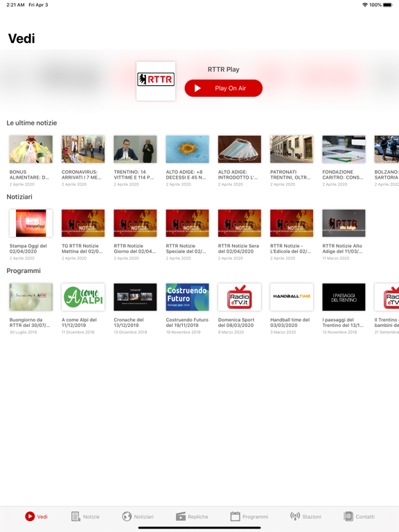Open the Bonus Alimentare news thumbnail
The height and width of the screenshot is (532, 399).
point(31,150)
